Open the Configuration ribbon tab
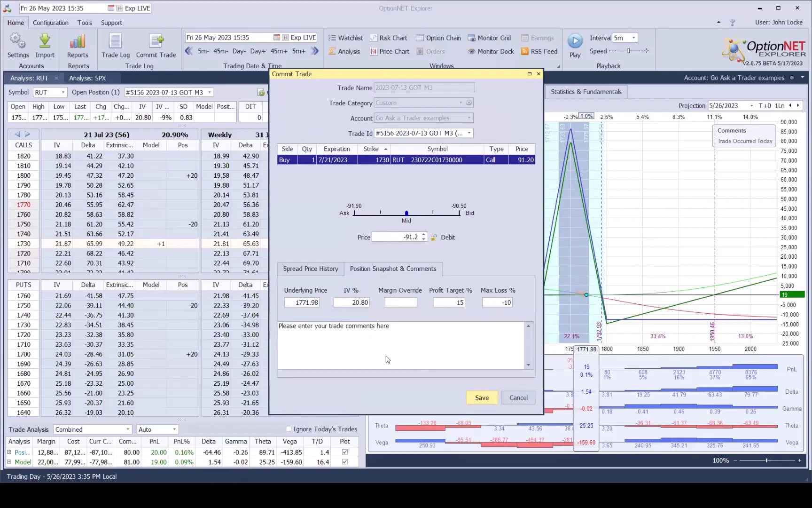812x508 pixels. (50, 23)
